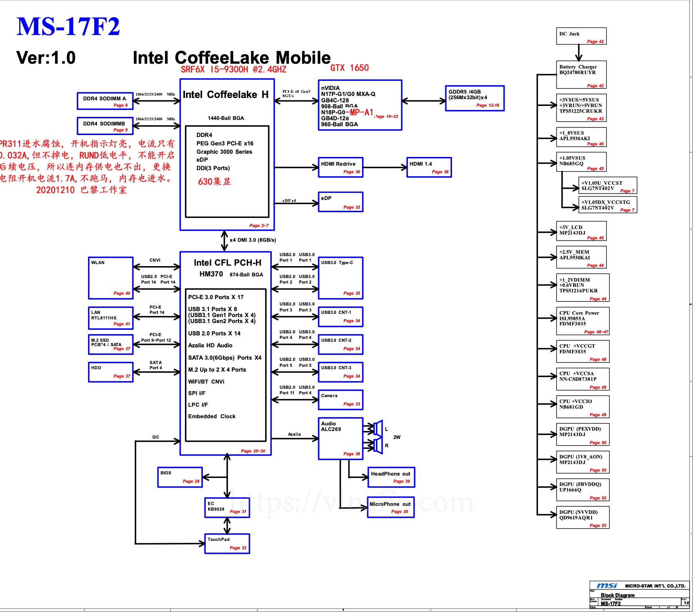Image resolution: width=700 pixels, height=615 pixels.
Task: Click the SRF6X I5-9300H annotation
Action: pyautogui.click(x=234, y=69)
